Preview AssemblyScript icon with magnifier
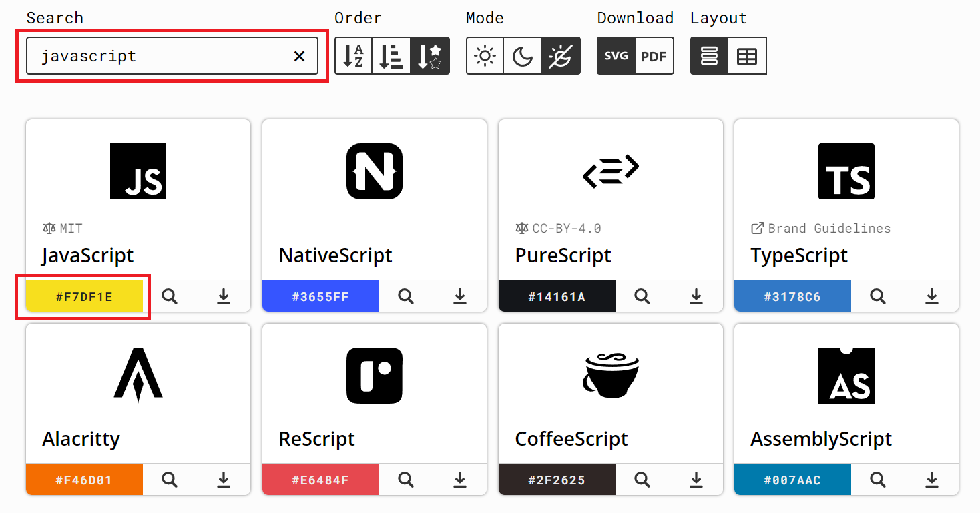 pyautogui.click(x=878, y=480)
